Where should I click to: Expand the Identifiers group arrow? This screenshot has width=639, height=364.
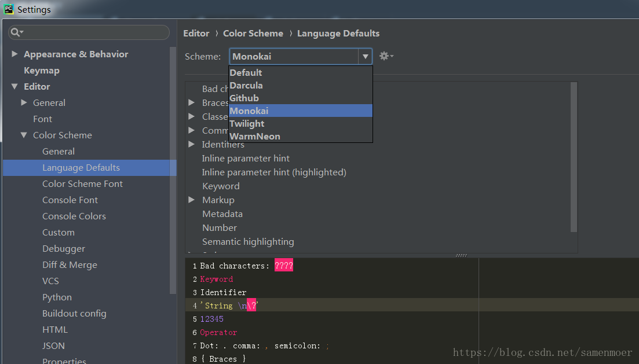[x=192, y=144]
